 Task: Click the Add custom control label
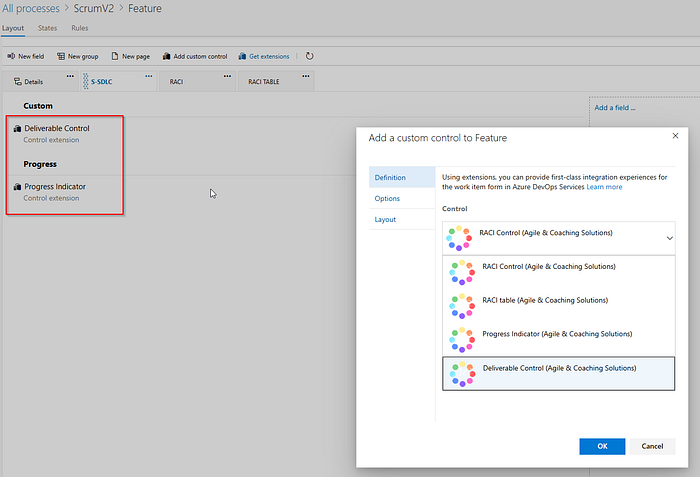(x=200, y=56)
